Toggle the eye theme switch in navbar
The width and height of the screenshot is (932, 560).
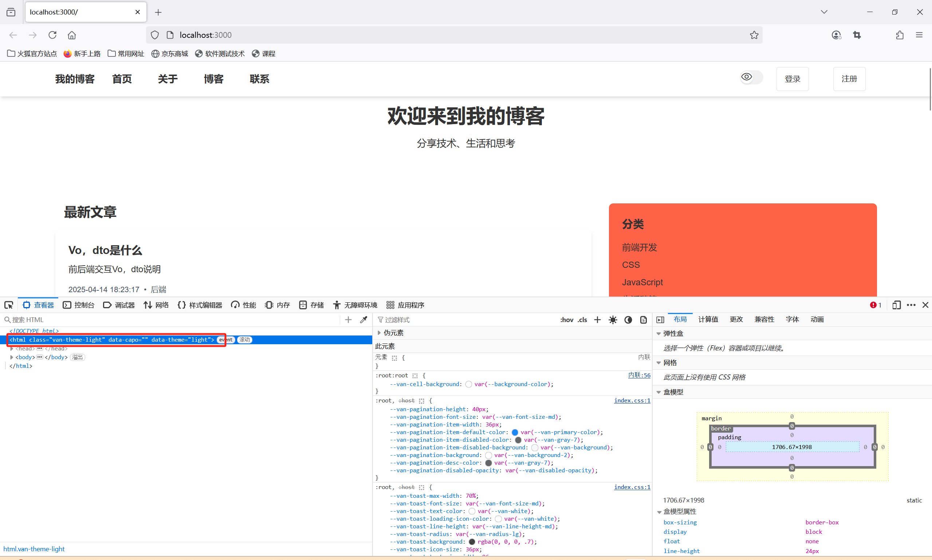(751, 78)
